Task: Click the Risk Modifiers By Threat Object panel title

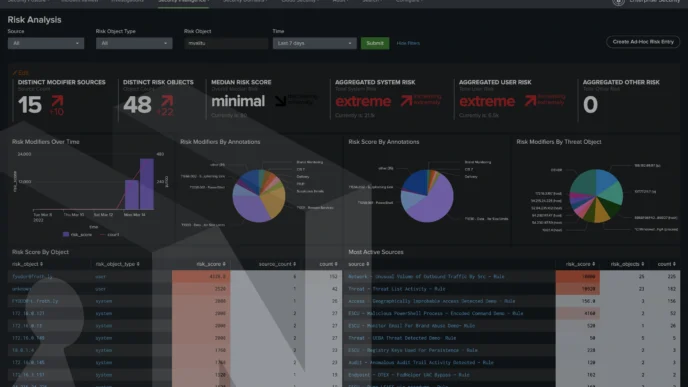Action: coord(559,142)
